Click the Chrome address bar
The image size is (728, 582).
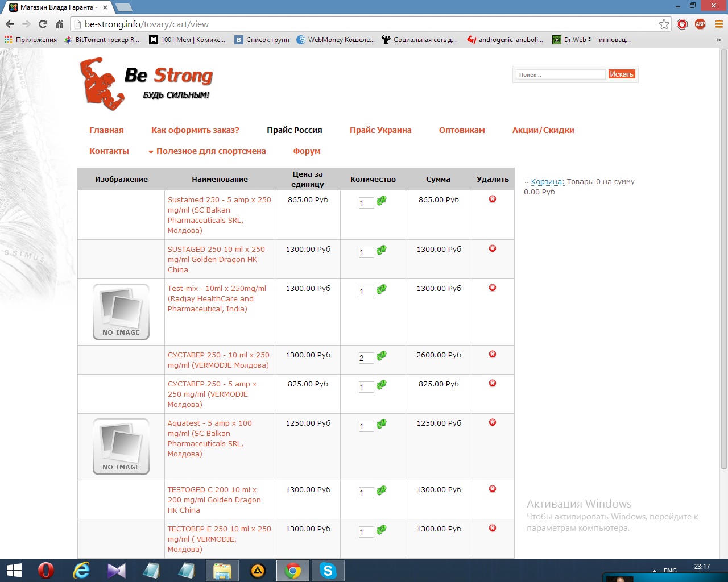(x=364, y=24)
